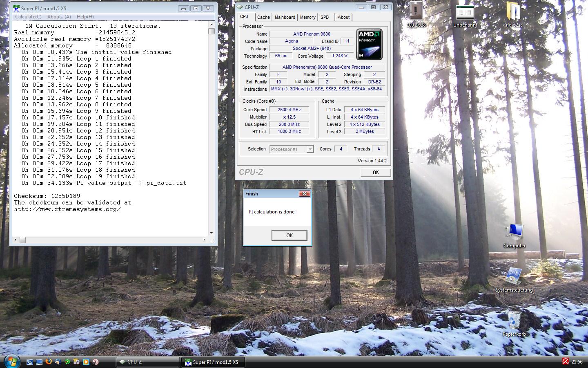Click the Multiplier x 12.5 value
The width and height of the screenshot is (588, 368).
[289, 117]
